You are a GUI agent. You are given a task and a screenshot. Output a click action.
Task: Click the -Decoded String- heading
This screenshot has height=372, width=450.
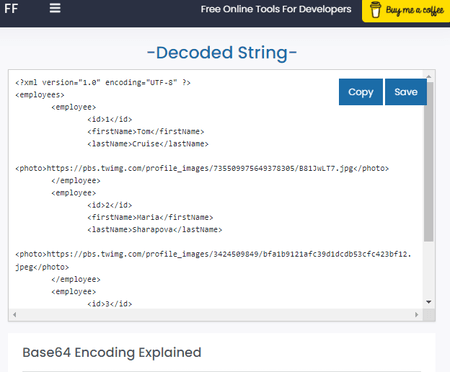point(222,53)
